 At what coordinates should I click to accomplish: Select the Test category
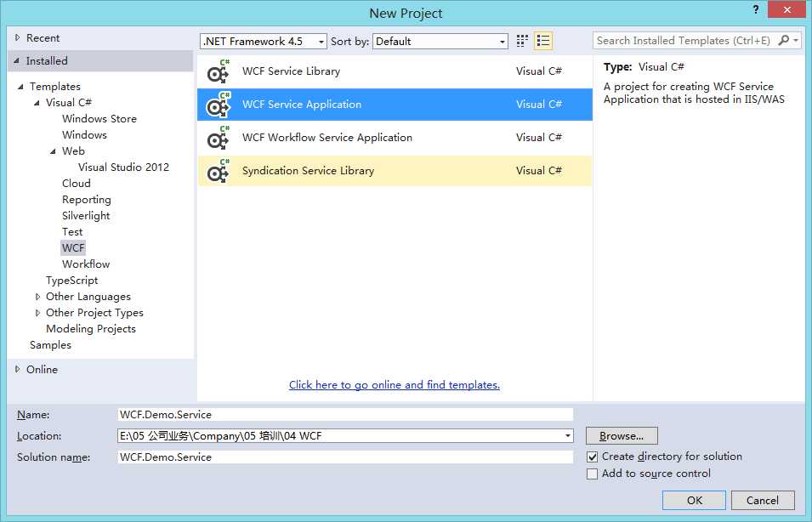tap(72, 231)
